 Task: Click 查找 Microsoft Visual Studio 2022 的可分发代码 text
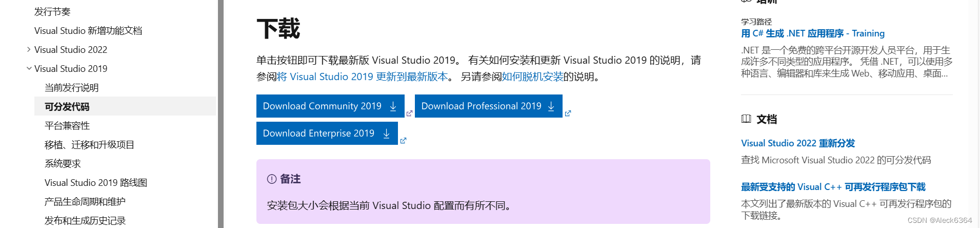click(x=836, y=160)
